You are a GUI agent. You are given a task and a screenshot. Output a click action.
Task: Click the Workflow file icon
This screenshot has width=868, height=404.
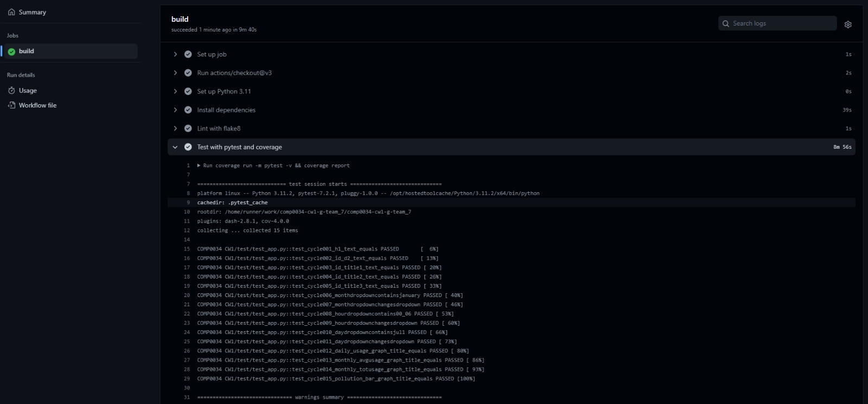point(11,105)
